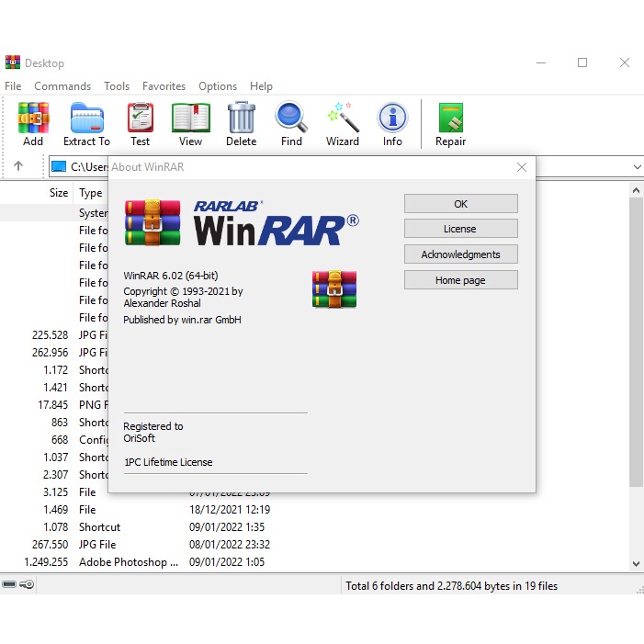Go up one folder level arrow
Screen dimensions: 644x644
[18, 166]
